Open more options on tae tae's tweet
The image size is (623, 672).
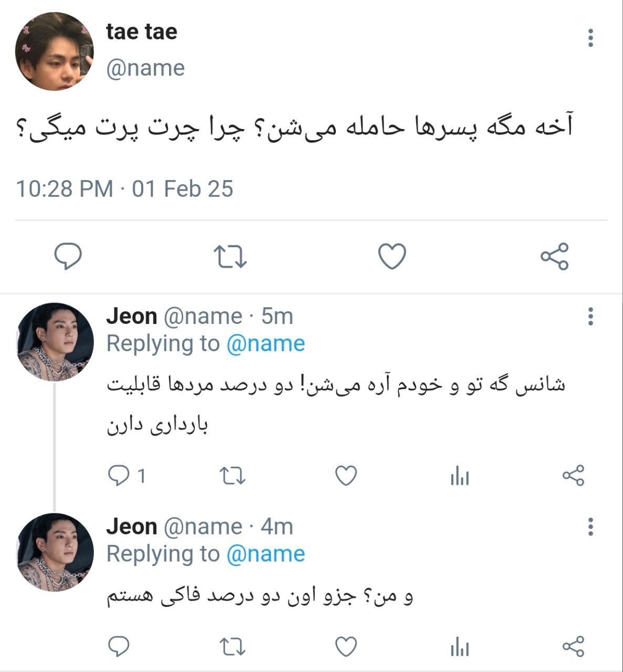tap(590, 38)
